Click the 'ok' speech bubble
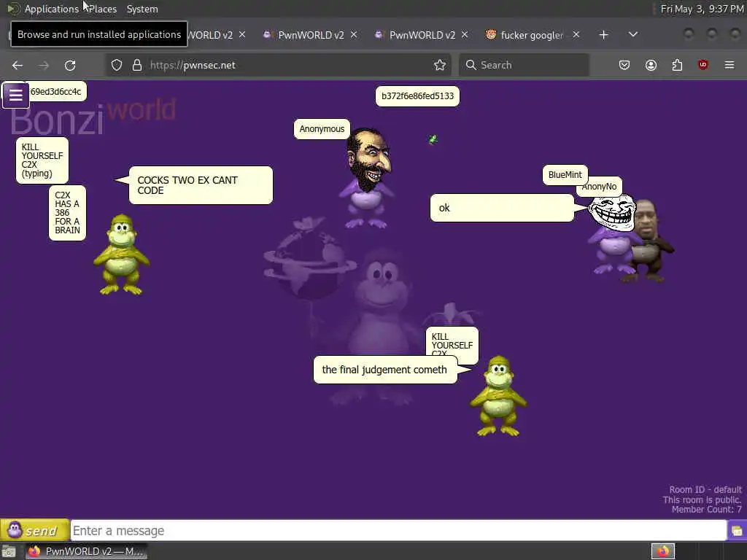The width and height of the screenshot is (747, 560). click(x=502, y=208)
